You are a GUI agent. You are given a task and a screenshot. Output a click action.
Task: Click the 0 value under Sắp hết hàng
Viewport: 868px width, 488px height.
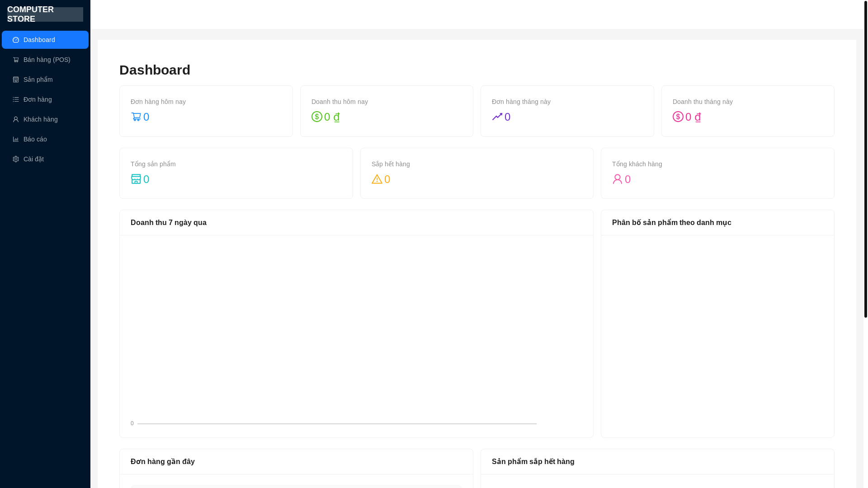(x=387, y=179)
